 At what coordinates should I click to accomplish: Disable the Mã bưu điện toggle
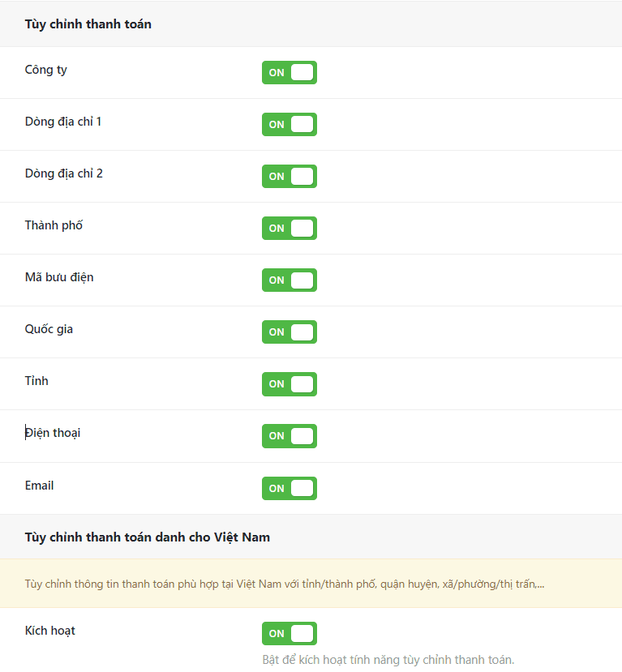(x=289, y=280)
